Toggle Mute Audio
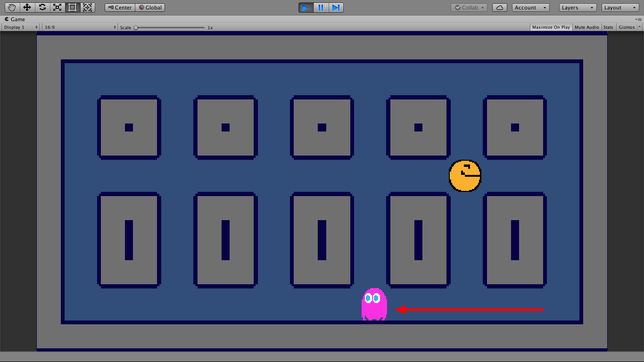This screenshot has height=362, width=644. point(587,27)
